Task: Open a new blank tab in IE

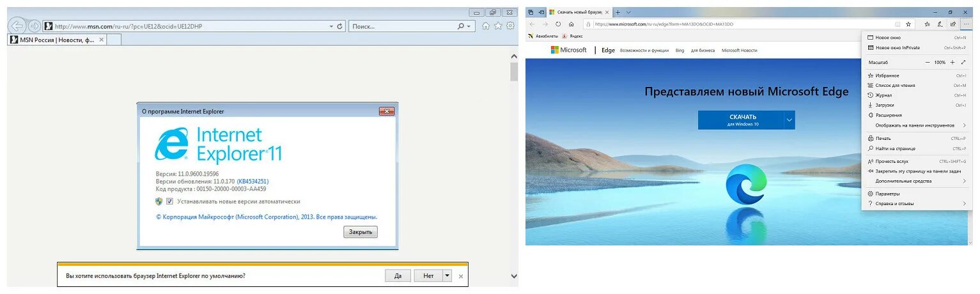Action: click(114, 40)
